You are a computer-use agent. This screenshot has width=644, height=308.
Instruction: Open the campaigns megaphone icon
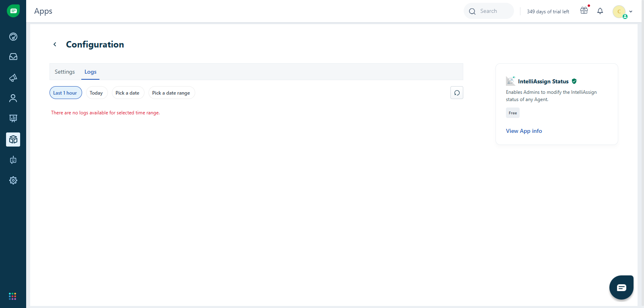pos(13,78)
